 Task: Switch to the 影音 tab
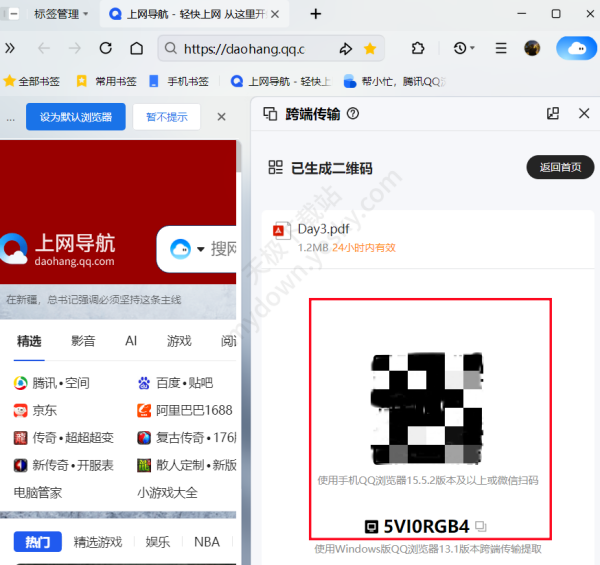tap(83, 341)
